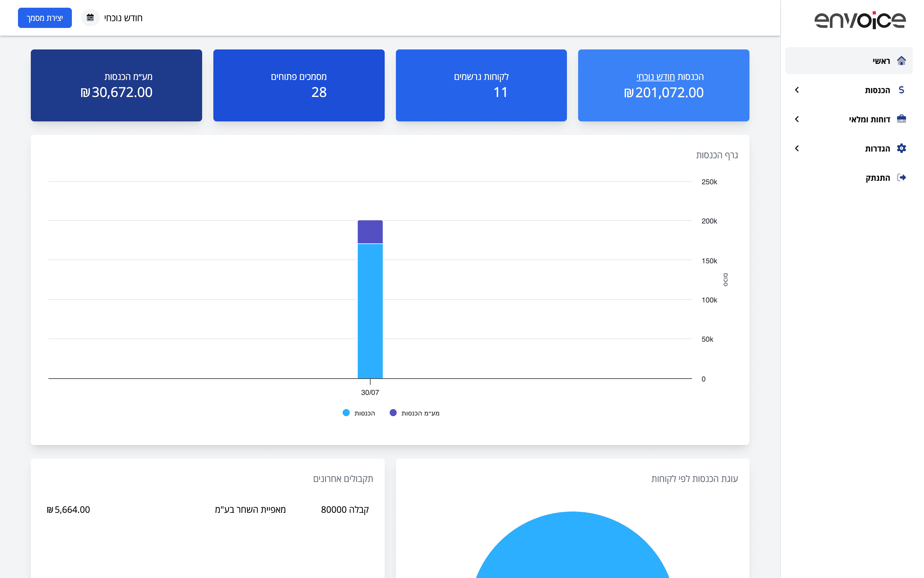This screenshot has width=924, height=578.
Task: Click the briefcase icon beside דוחות ומלאי
Action: 901,119
